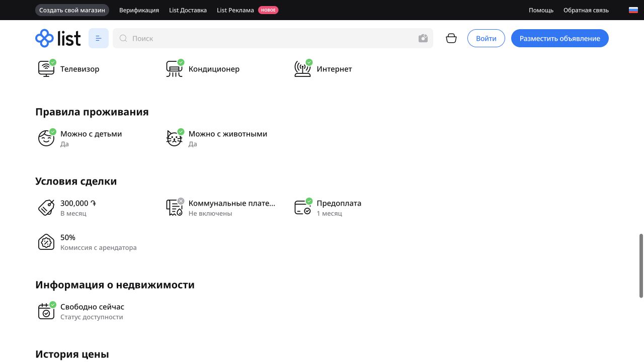This screenshot has width=644, height=362.
Task: Click the Предоплата card icon
Action: pyautogui.click(x=303, y=208)
